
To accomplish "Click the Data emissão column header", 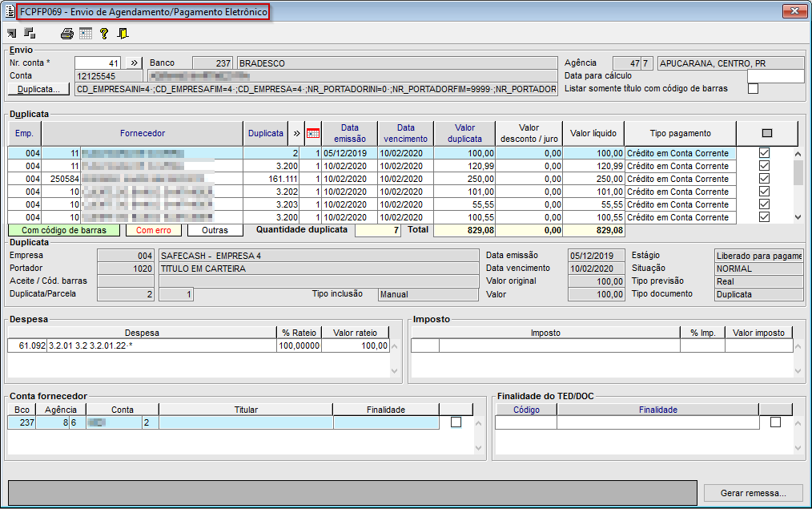I will (x=350, y=133).
